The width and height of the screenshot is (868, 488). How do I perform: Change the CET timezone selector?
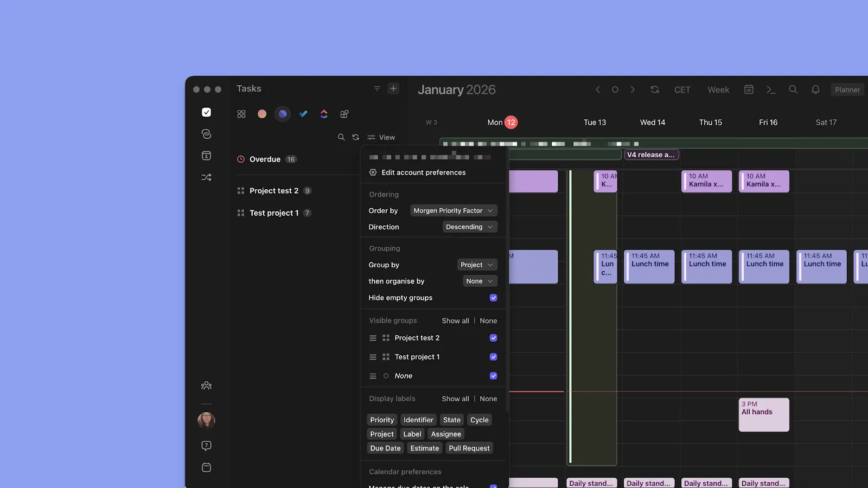[682, 89]
